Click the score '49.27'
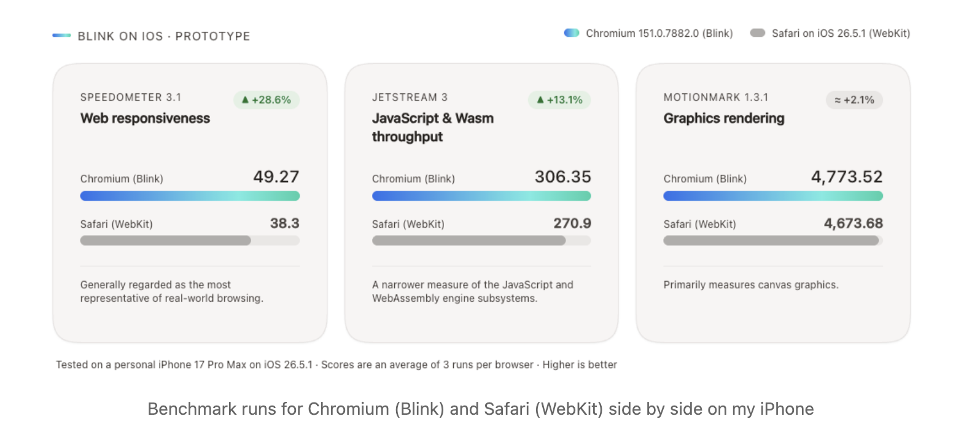The height and width of the screenshot is (443, 980). pyautogui.click(x=276, y=177)
